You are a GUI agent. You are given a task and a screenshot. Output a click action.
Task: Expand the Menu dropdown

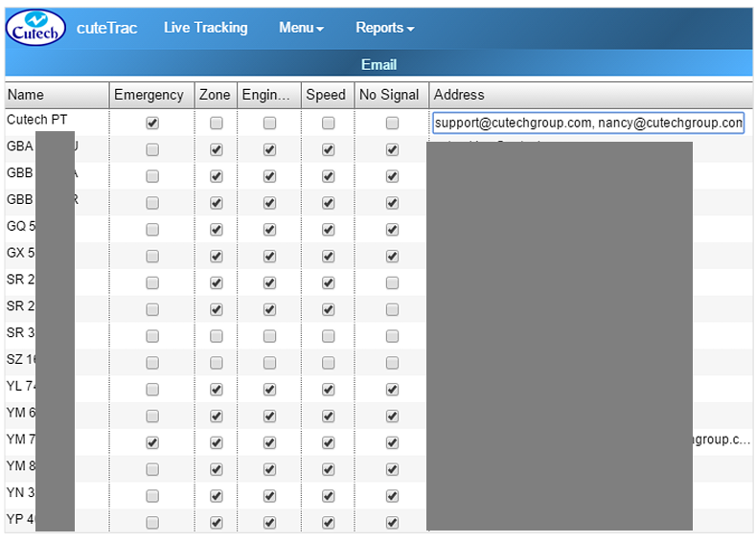(x=301, y=28)
